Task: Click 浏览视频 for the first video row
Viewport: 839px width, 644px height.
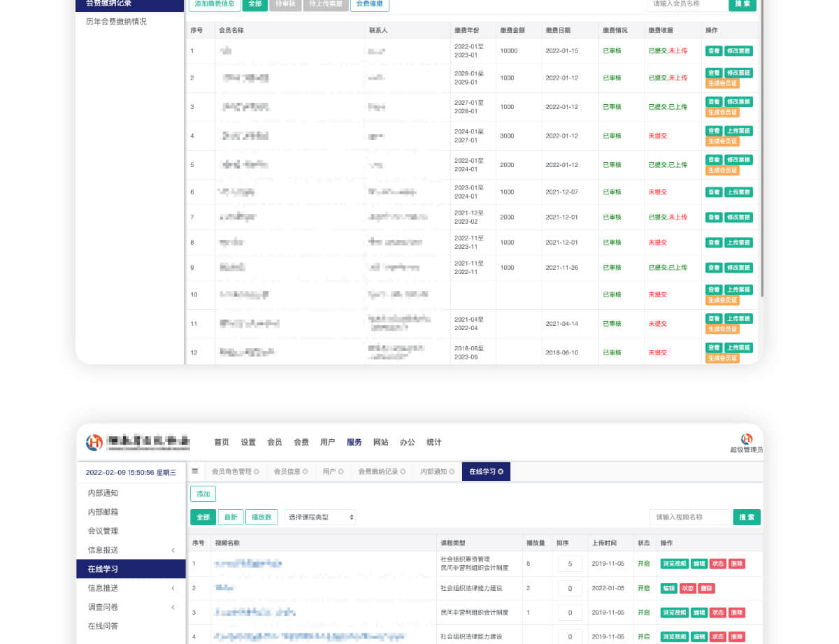Action: 674,564
